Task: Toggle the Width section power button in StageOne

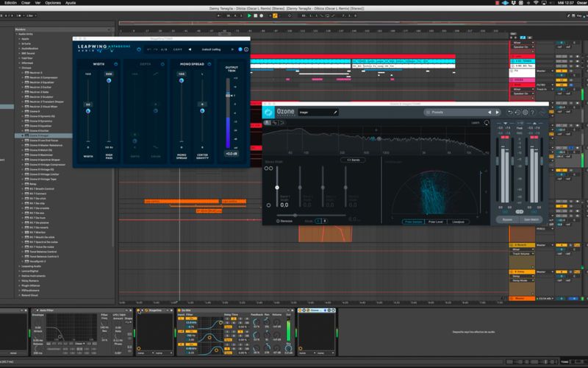Action: (116, 64)
